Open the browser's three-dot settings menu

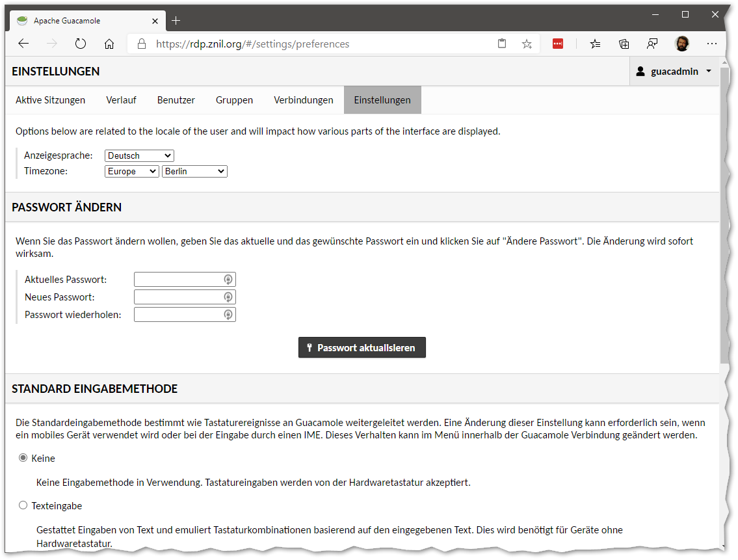712,44
